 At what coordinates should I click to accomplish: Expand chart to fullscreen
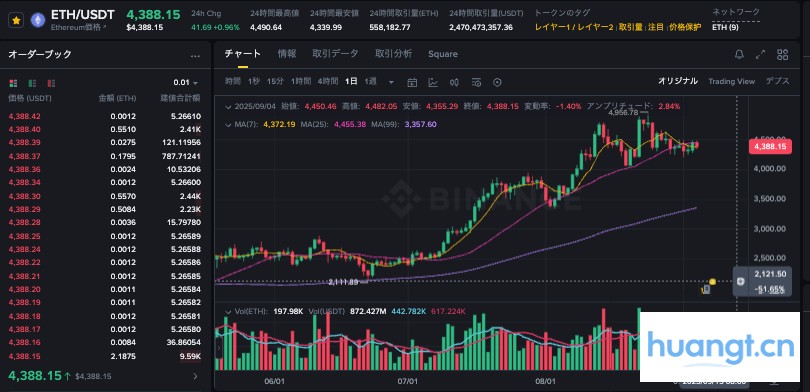click(x=760, y=55)
